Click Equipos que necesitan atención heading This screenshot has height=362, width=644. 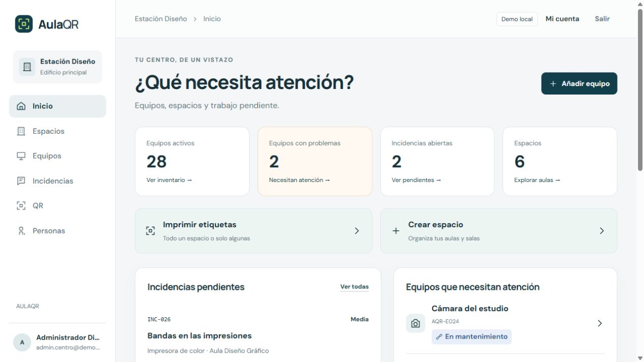tap(472, 287)
